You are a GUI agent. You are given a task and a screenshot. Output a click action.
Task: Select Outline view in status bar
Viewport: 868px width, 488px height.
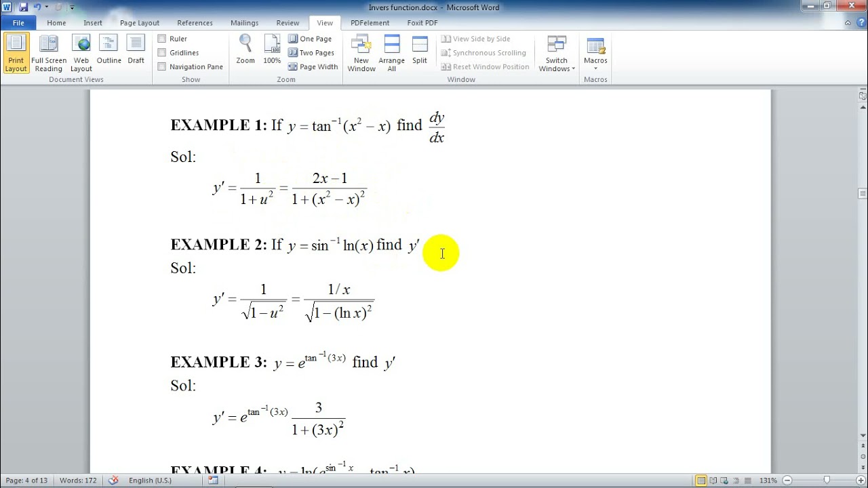tap(736, 481)
